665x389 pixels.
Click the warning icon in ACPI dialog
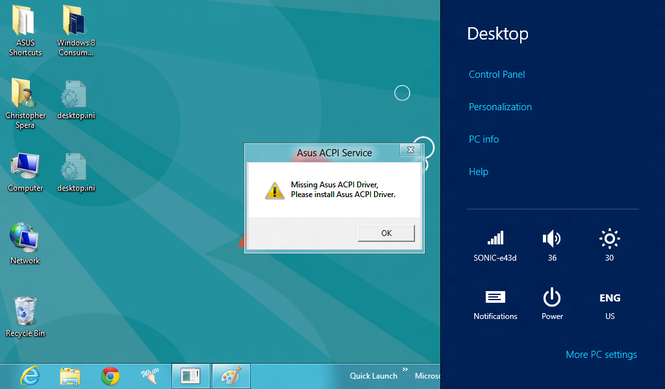[274, 190]
